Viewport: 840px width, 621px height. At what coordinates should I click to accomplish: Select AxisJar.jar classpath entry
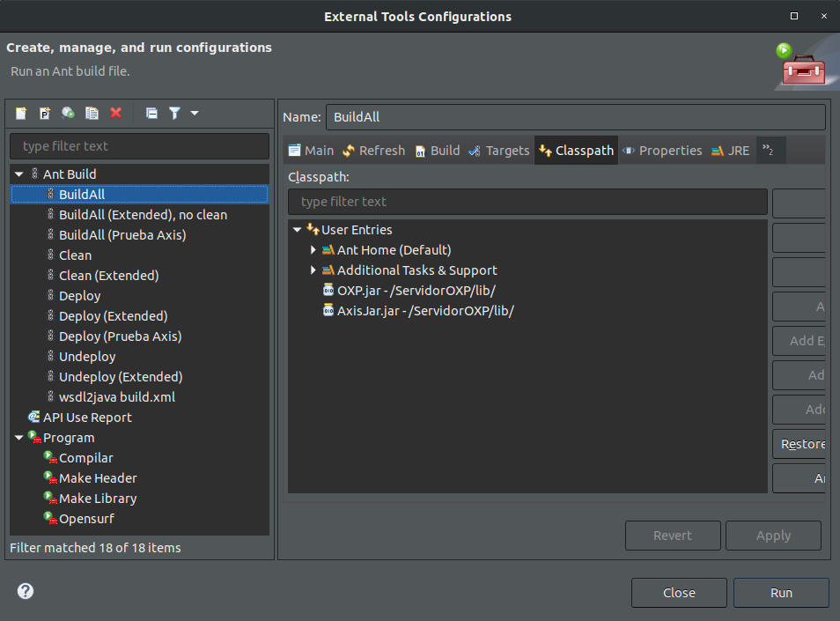(425, 311)
